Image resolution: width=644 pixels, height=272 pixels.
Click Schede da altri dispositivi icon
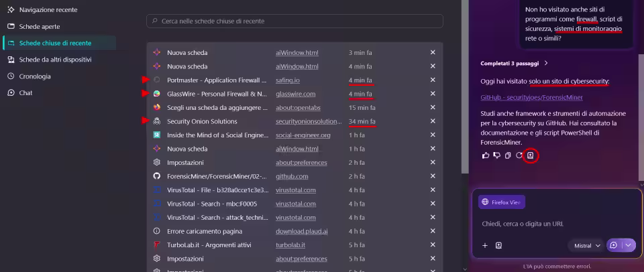[x=11, y=60]
